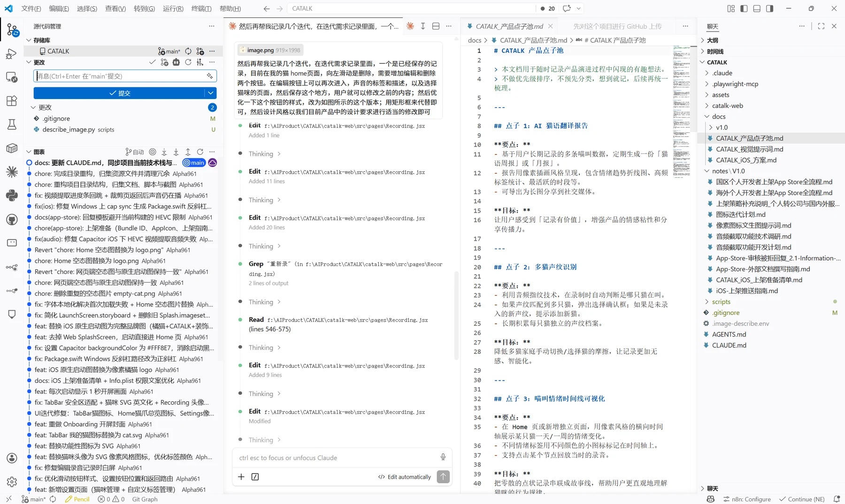Open CLAUDE.md in explorer tree

tap(729, 345)
